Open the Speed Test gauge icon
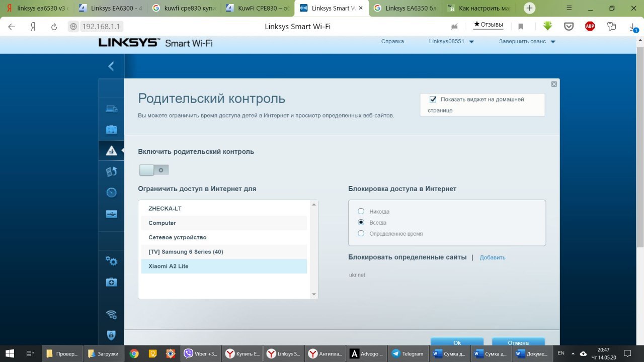 point(111,193)
